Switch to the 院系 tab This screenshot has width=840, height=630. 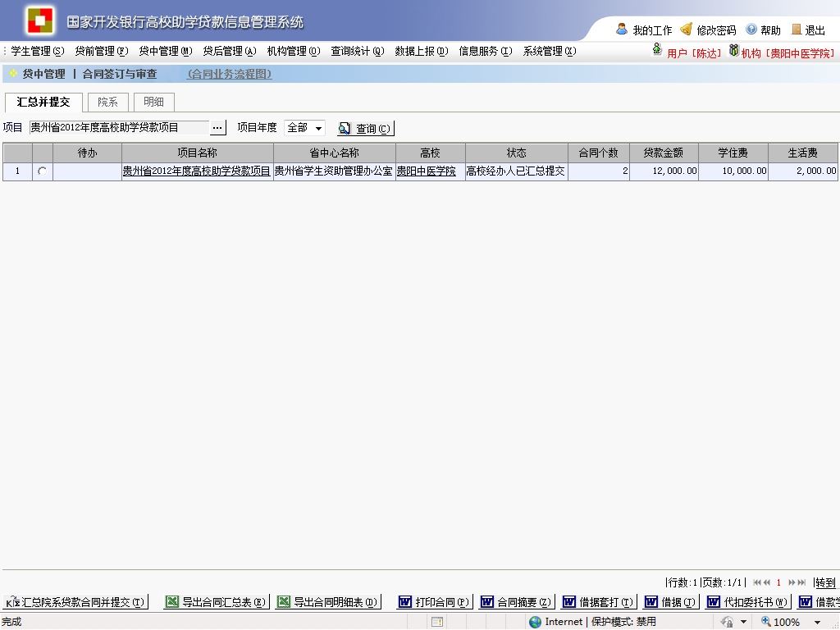pyautogui.click(x=107, y=102)
